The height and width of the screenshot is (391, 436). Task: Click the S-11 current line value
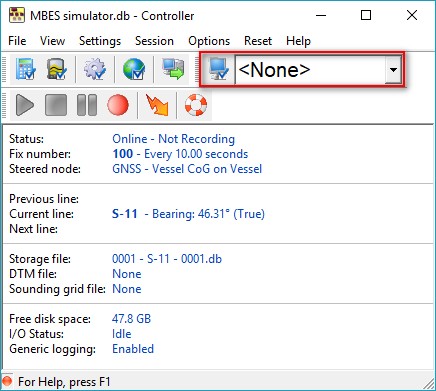point(125,214)
